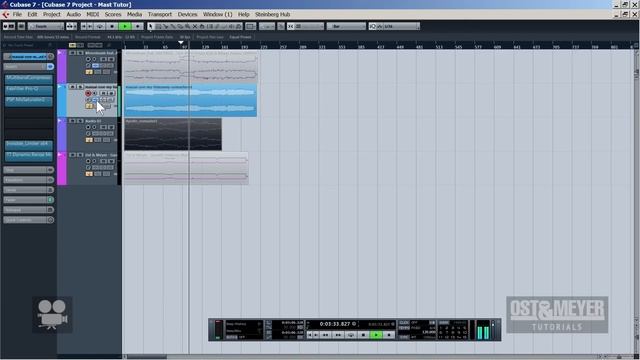640x360 pixels.
Task: Click the 'Equal Power' pan law text
Action: click(240, 37)
